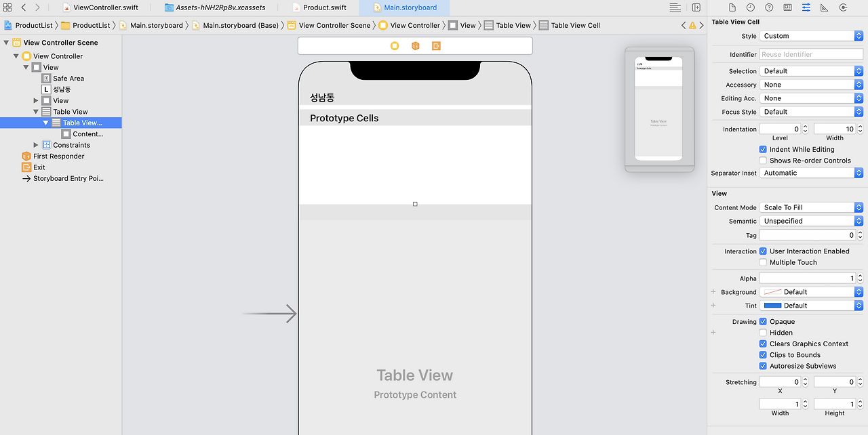The image size is (868, 435).
Task: Show the Identity inspector
Action: coord(787,7)
